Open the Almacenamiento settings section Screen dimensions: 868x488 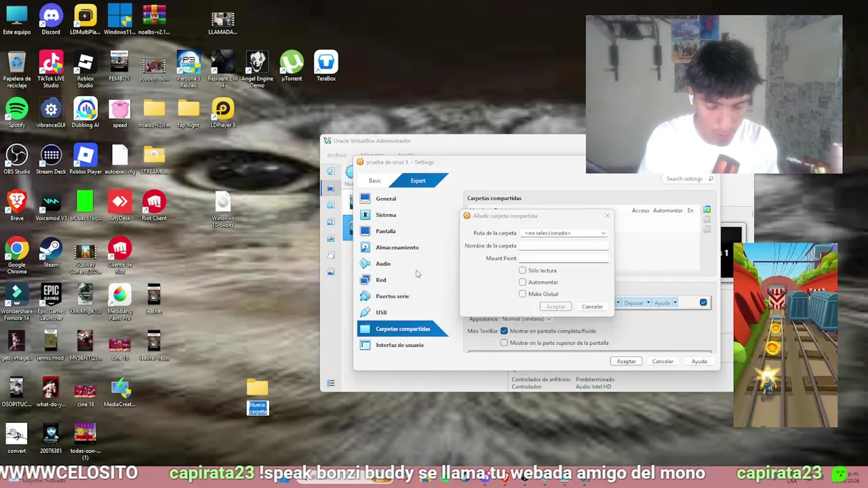click(x=399, y=247)
